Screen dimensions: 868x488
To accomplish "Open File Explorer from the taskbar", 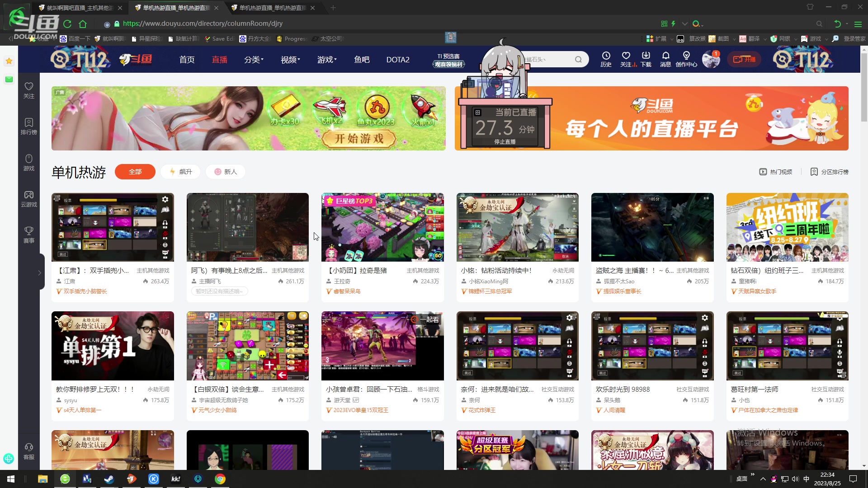I will coord(42,479).
